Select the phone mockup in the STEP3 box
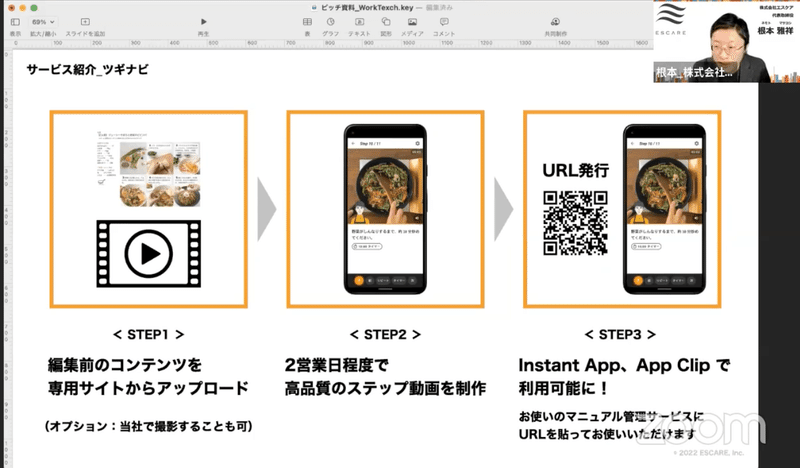Image resolution: width=800 pixels, height=468 pixels. 664,209
